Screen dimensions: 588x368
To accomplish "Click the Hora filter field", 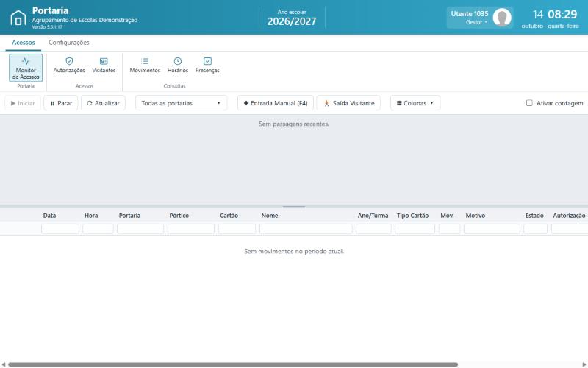I will tap(98, 228).
